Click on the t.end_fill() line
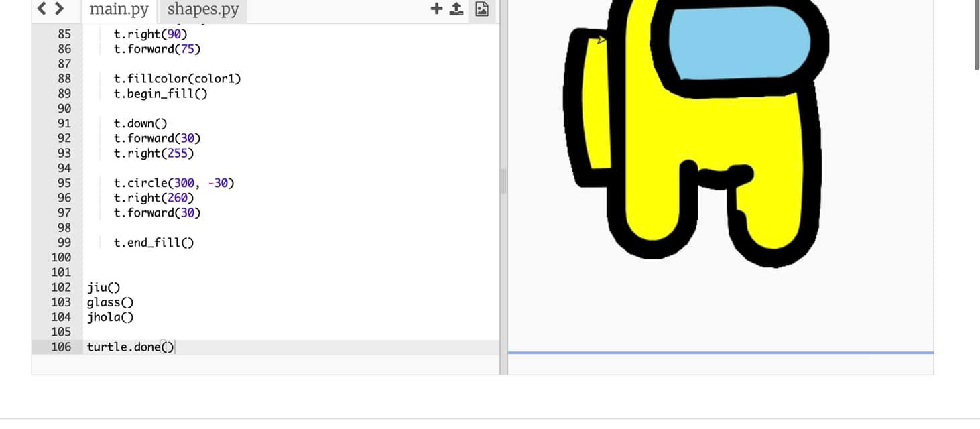Image resolution: width=980 pixels, height=429 pixels. click(154, 243)
